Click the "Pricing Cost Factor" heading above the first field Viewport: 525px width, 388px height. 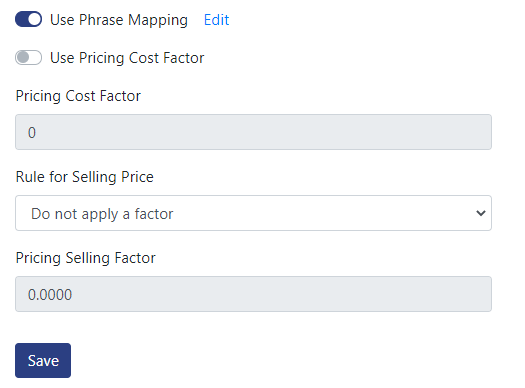pyautogui.click(x=78, y=96)
